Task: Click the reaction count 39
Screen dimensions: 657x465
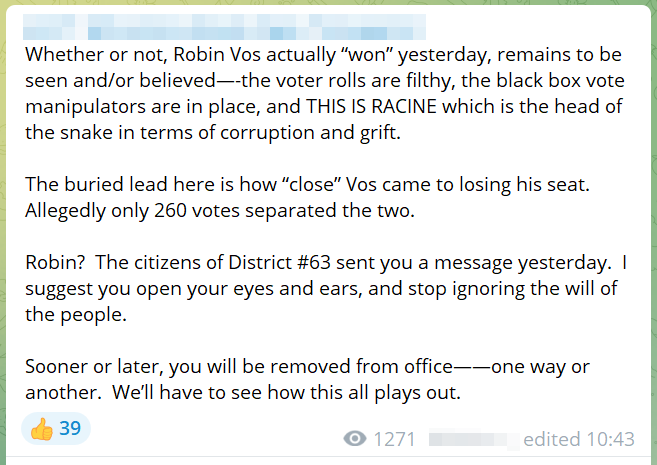Action: pos(70,429)
